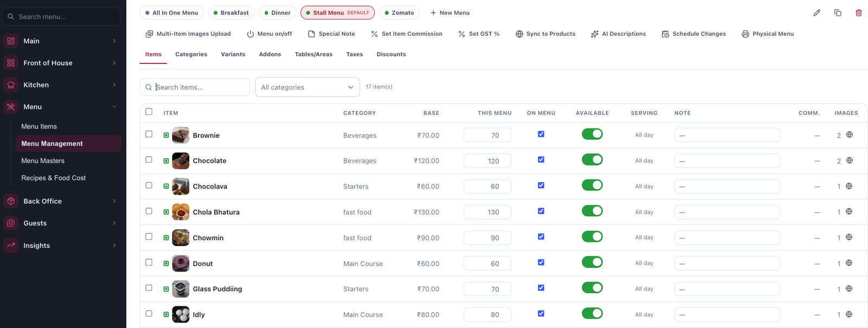Open globe icon in Chola Bhatura row
The image size is (868, 328).
click(x=849, y=211)
